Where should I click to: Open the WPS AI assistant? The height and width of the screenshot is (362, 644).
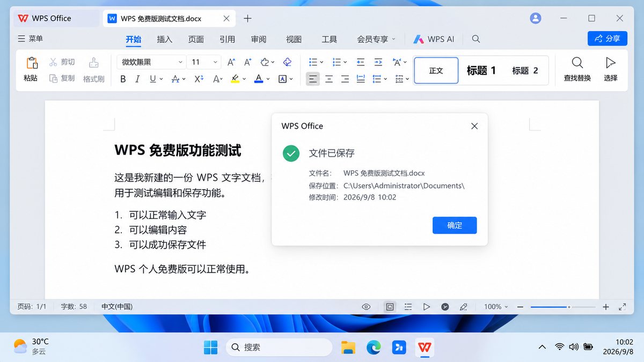coord(434,39)
